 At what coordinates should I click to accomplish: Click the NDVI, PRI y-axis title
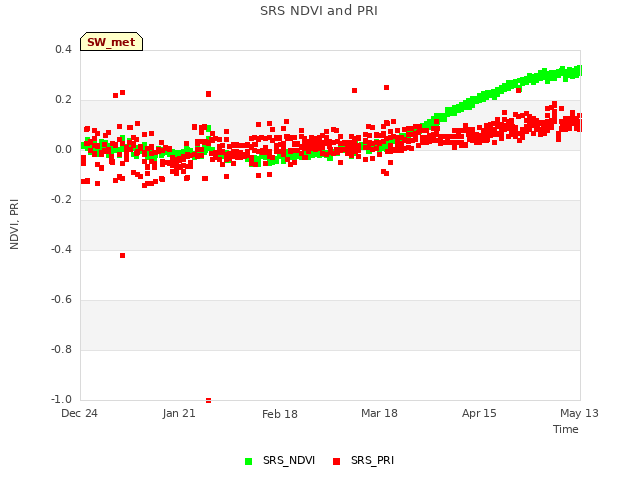click(x=14, y=224)
